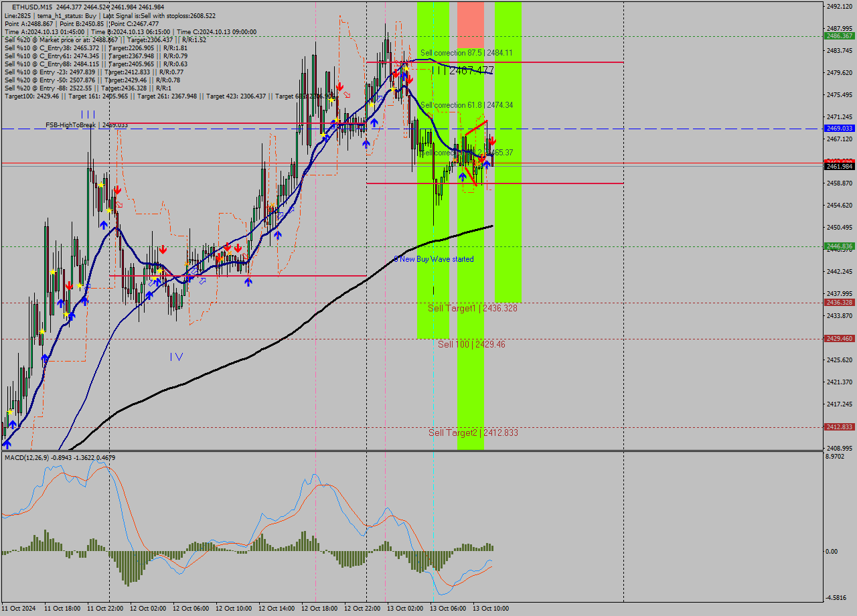Screen dimensions: 857x616
Task: Click the '11 Oct 2024' time axis label
Action: pyautogui.click(x=18, y=609)
